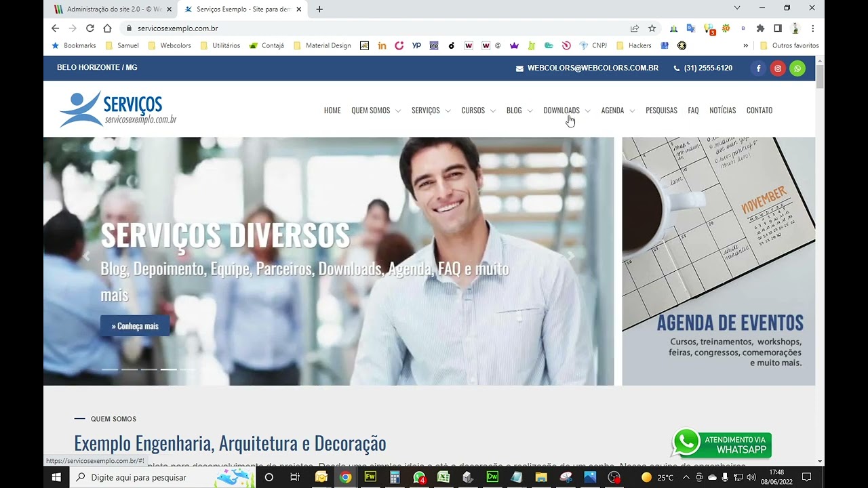Open Excel from the taskbar
The image size is (868, 488).
(443, 477)
